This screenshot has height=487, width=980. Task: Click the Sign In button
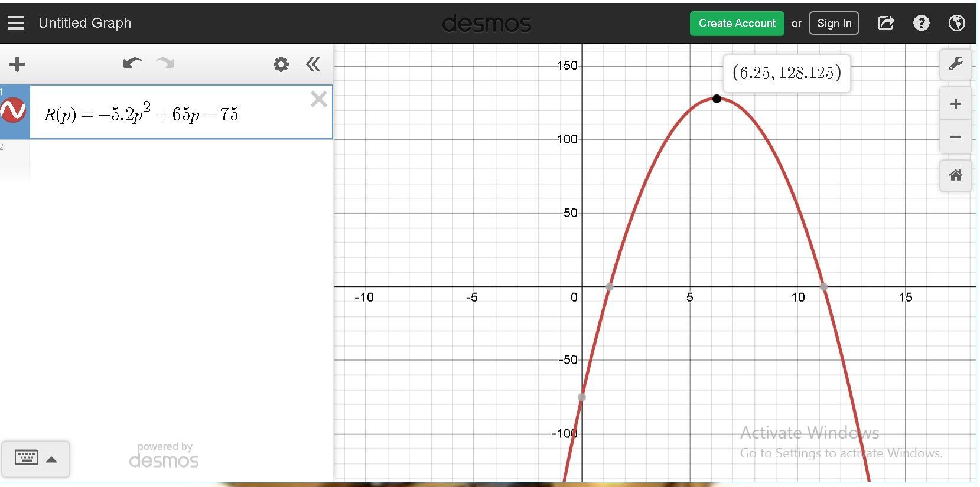[834, 24]
